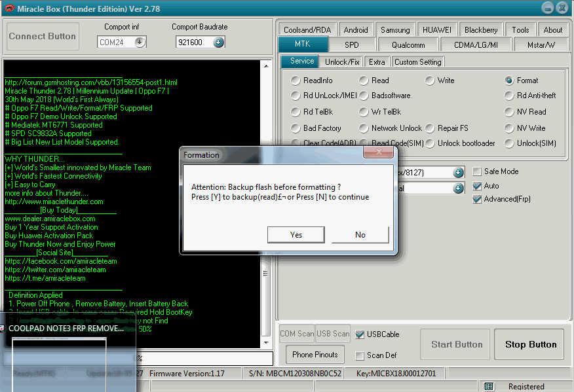This screenshot has width=574, height=392.
Task: Open the status bar grid icon beside Registered
Action: tap(489, 386)
